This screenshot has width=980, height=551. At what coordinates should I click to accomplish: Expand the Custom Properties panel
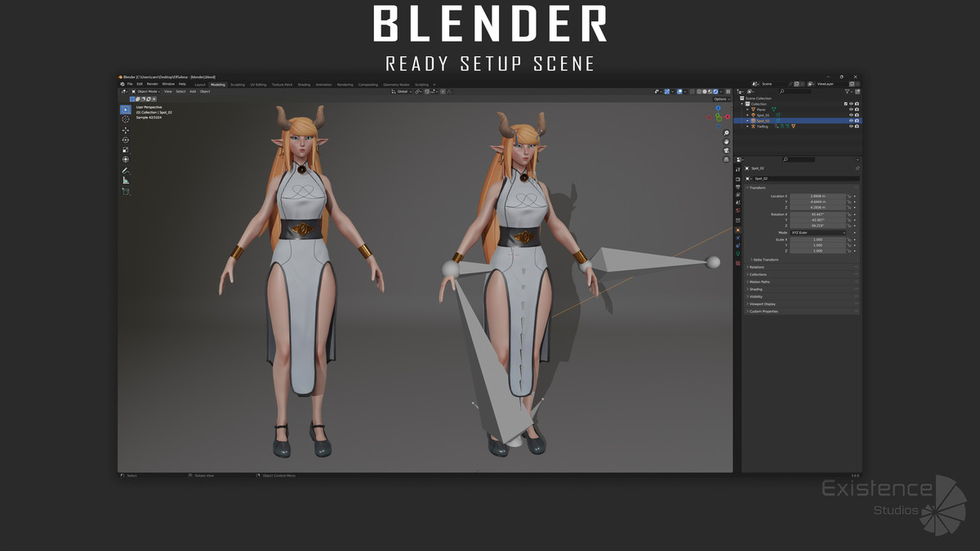(763, 312)
